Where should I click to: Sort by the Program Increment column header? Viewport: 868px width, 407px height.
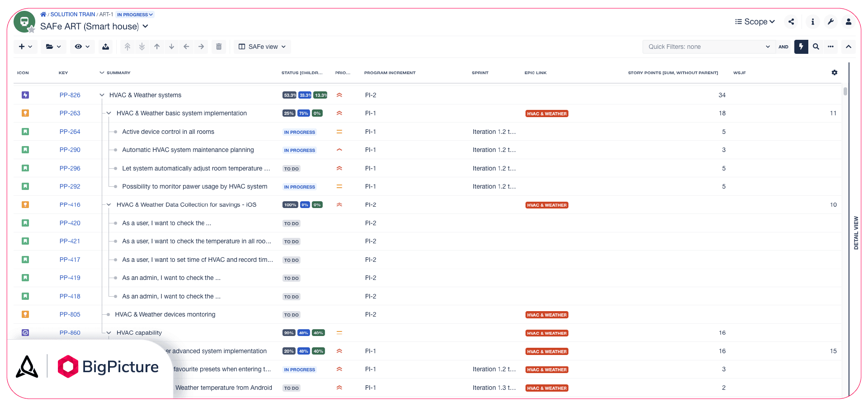point(390,72)
